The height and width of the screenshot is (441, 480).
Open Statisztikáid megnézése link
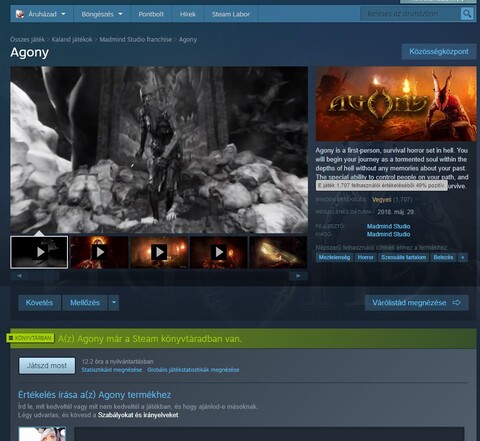pos(112,370)
